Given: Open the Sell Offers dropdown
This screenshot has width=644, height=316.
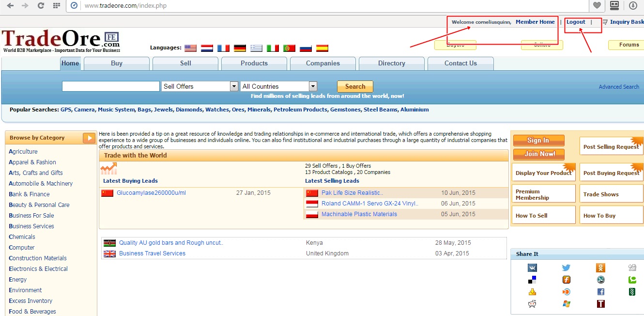Looking at the screenshot, I should (200, 86).
